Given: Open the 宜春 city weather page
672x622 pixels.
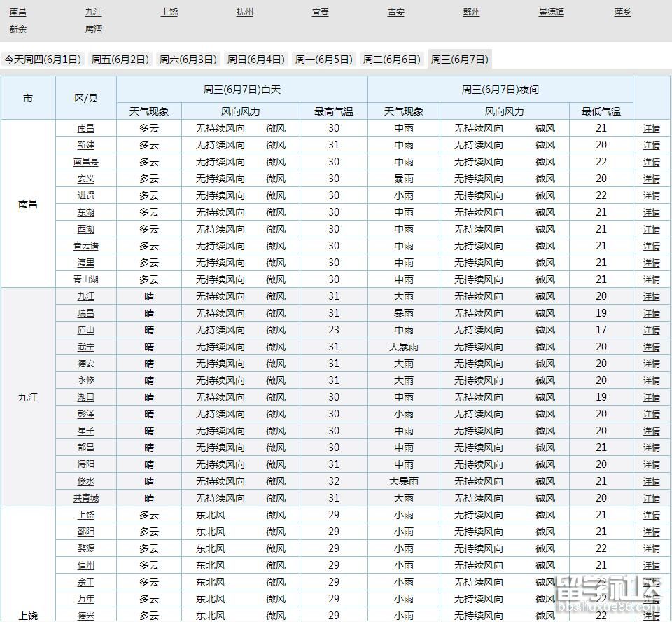Looking at the screenshot, I should point(320,11).
